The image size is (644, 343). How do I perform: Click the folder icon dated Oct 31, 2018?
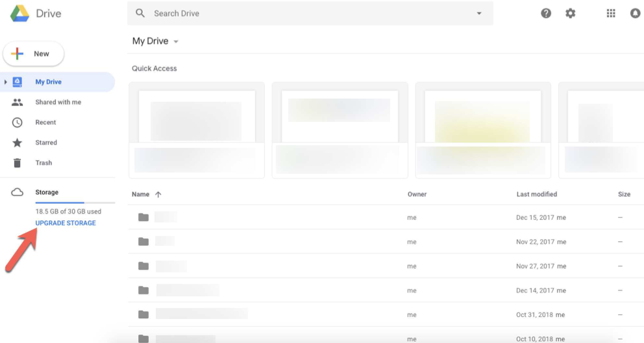(143, 314)
